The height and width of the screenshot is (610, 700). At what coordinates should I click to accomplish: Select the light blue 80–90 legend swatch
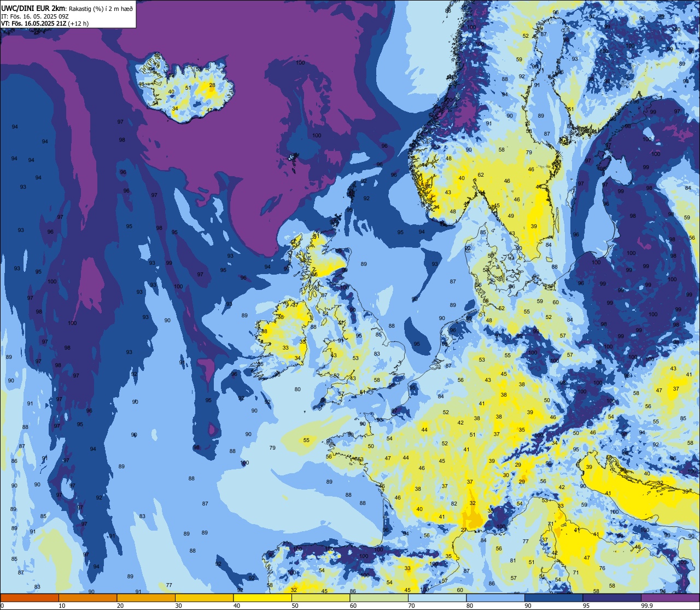[495, 597]
